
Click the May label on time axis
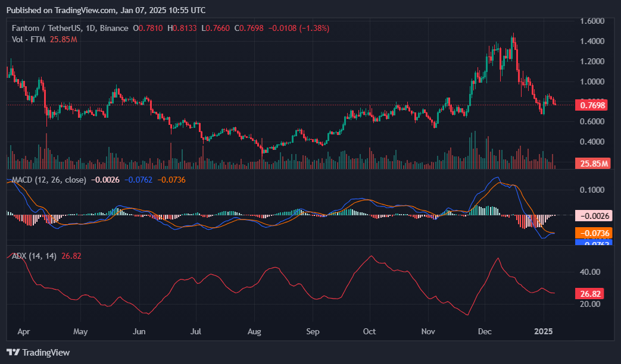point(80,331)
